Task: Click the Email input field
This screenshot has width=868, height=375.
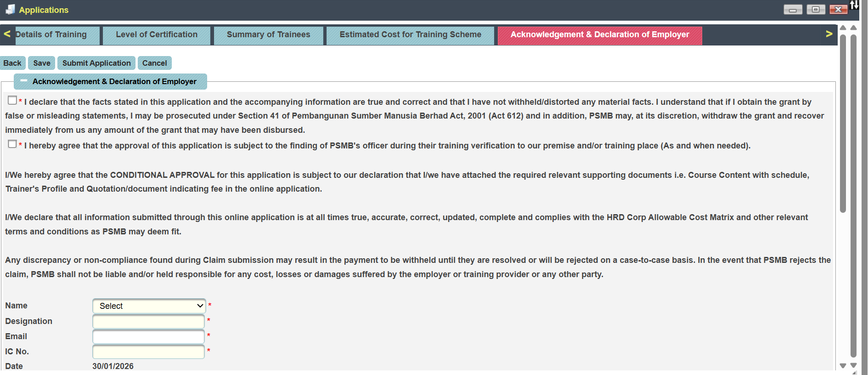Action: pos(148,336)
